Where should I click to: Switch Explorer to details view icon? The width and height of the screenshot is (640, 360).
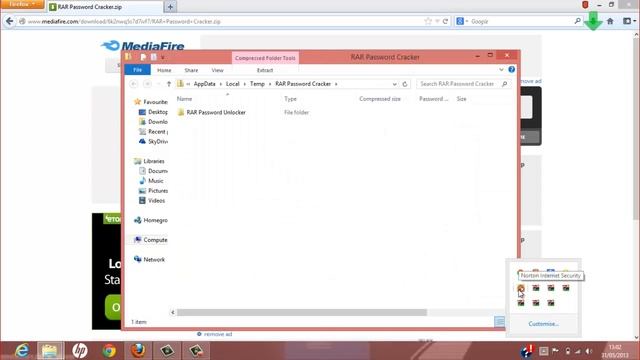499,322
